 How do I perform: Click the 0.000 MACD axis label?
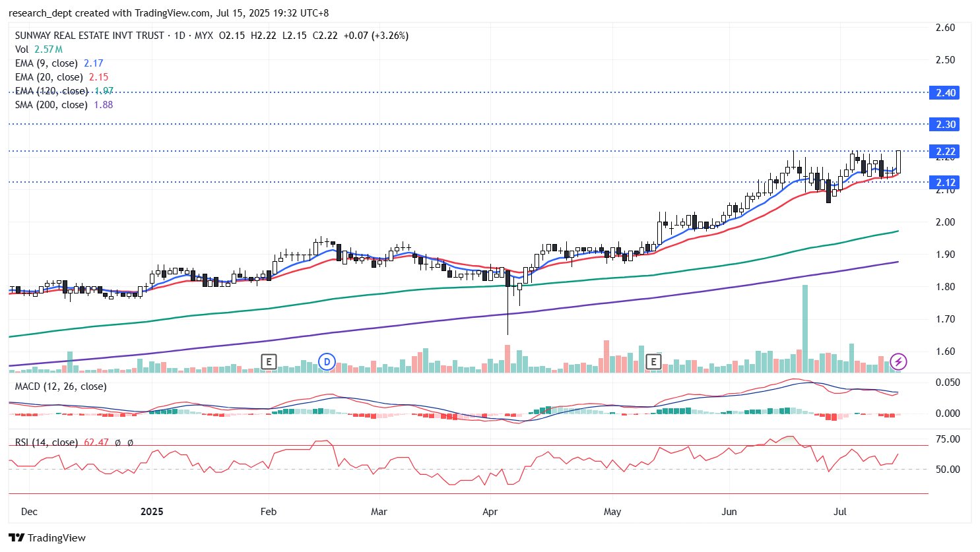click(948, 414)
